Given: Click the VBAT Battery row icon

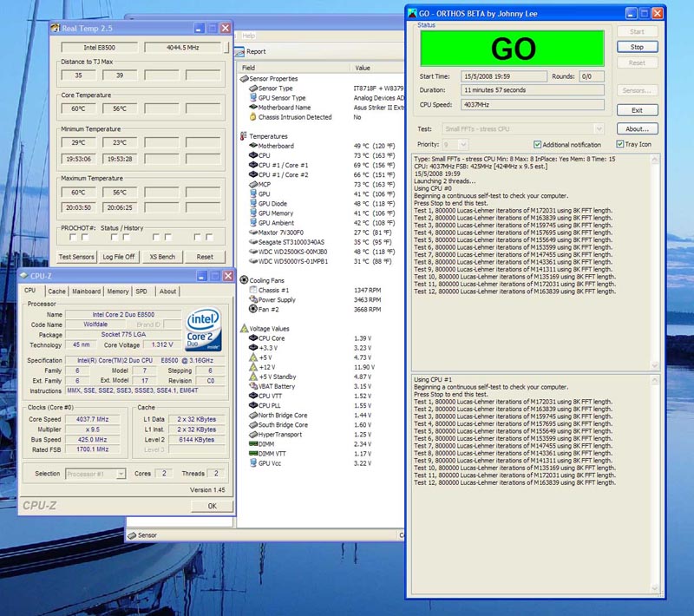Looking at the screenshot, I should pos(253,386).
